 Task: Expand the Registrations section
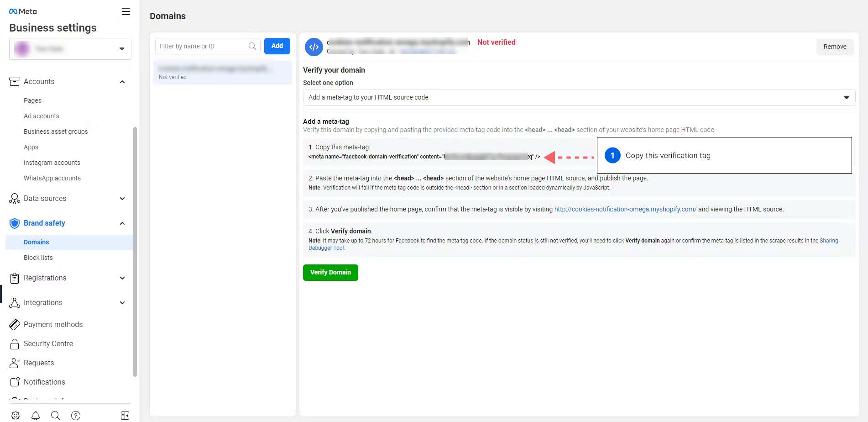tap(122, 278)
